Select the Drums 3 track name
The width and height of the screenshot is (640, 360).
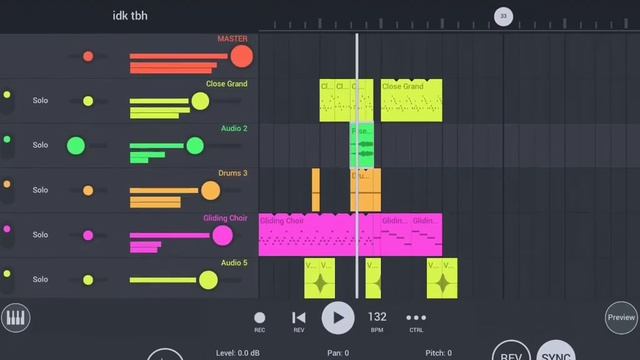[233, 173]
